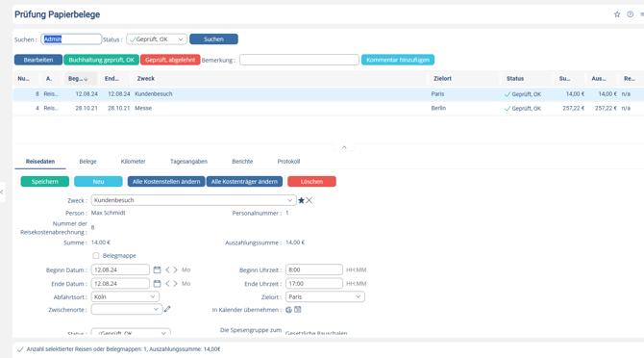Open calendar picker for Beginn Datum
This screenshot has height=358, width=644.
[157, 270]
